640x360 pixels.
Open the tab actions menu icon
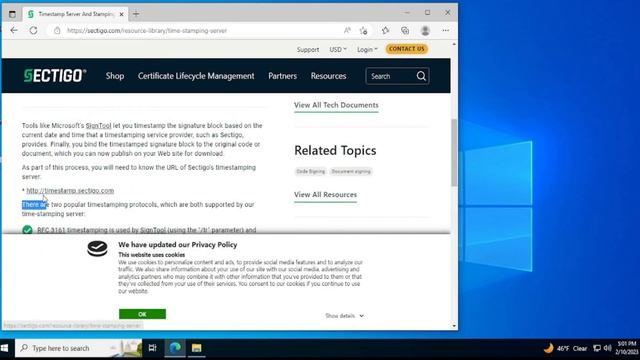(12, 14)
